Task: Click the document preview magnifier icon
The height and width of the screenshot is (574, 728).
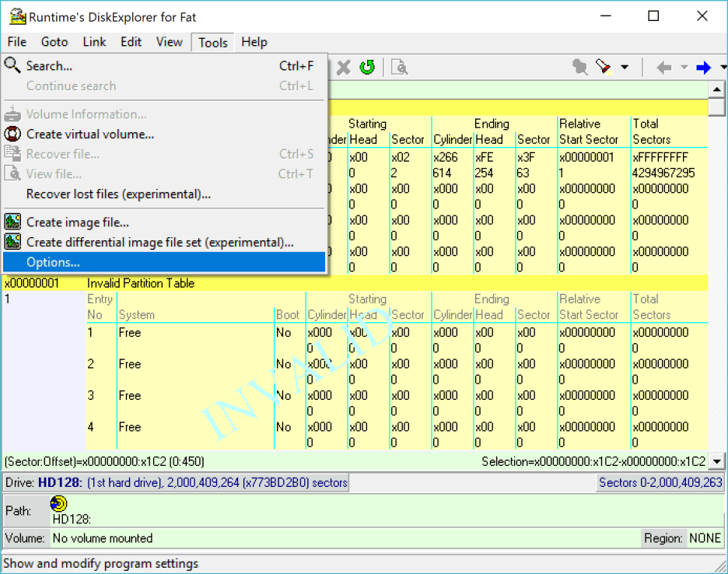Action: pyautogui.click(x=399, y=68)
